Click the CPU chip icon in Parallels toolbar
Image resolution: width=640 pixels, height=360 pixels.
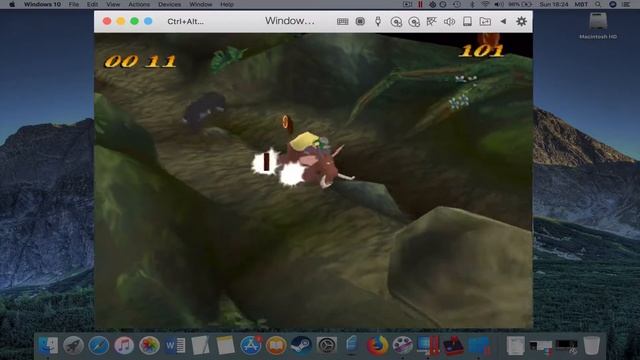pyautogui.click(x=360, y=21)
